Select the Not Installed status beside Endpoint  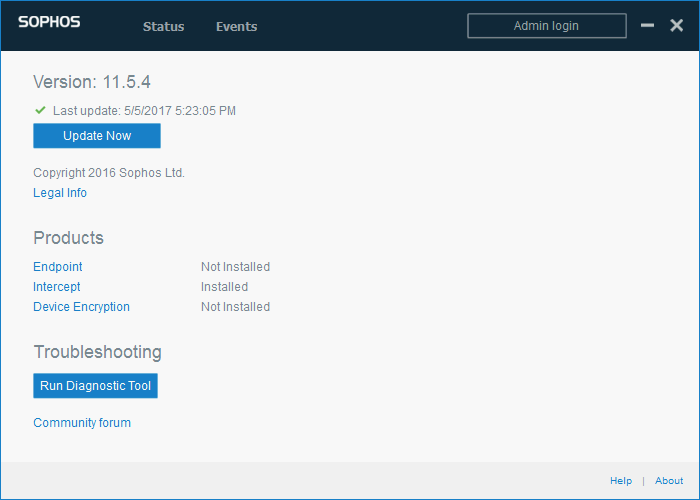coord(235,267)
